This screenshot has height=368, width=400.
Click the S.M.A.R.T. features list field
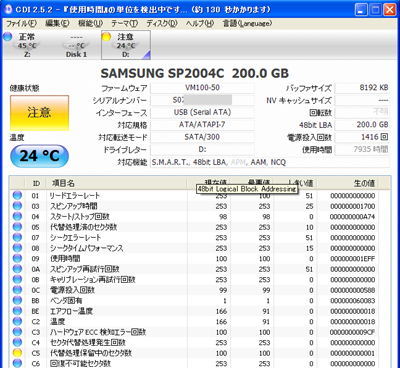click(270, 162)
